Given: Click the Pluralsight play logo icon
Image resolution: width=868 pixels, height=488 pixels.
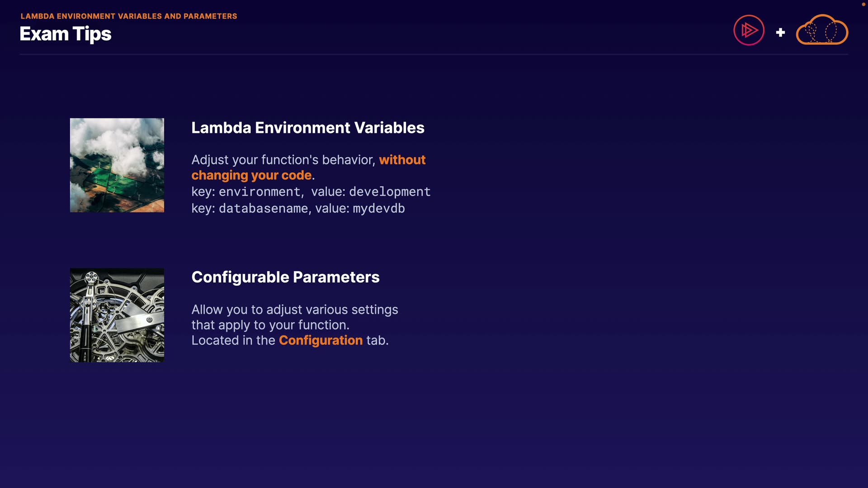Looking at the screenshot, I should 749,30.
